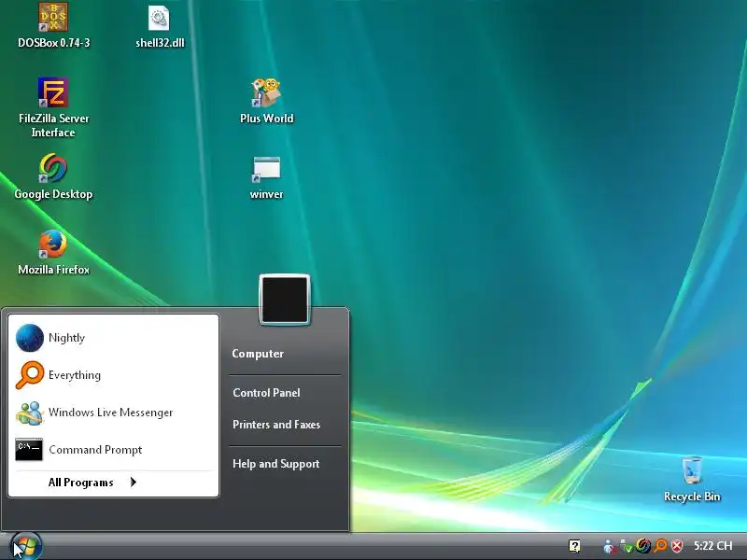Viewport: 747px width, 560px height.
Task: Click the green checkmark tray icon
Action: pos(626,546)
